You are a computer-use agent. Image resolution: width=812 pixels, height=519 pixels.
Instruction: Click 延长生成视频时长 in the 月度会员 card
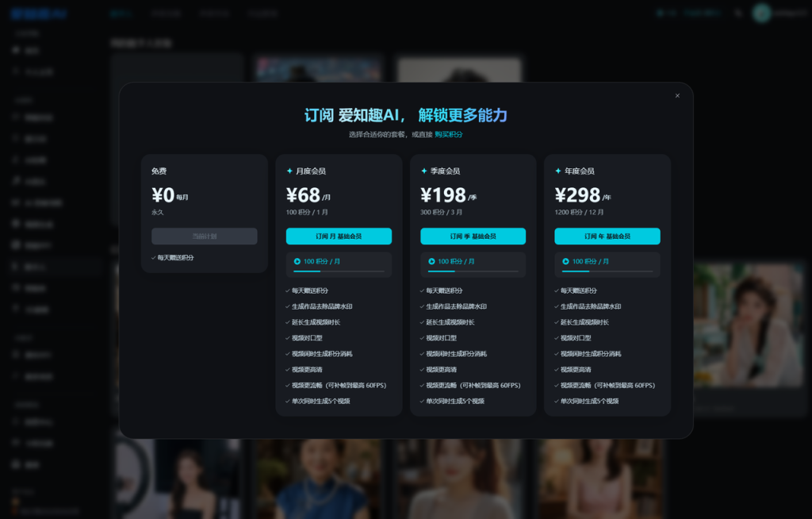point(316,322)
